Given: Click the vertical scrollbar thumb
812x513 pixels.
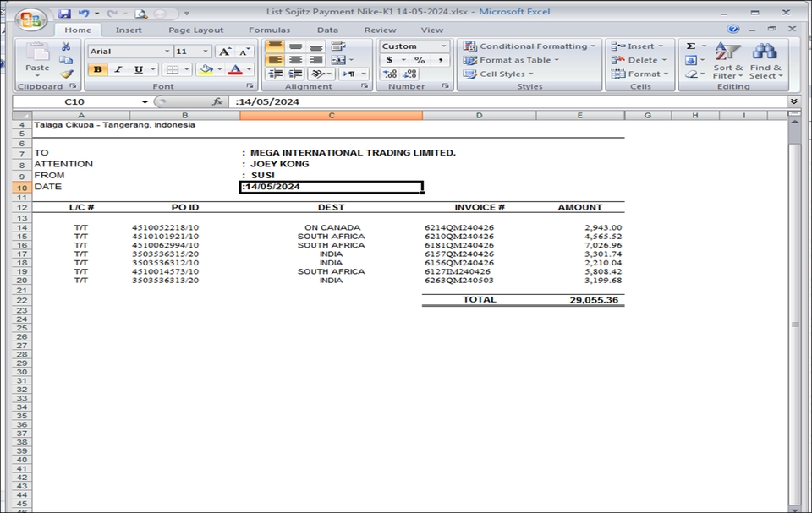Looking at the screenshot, I should click(795, 324).
